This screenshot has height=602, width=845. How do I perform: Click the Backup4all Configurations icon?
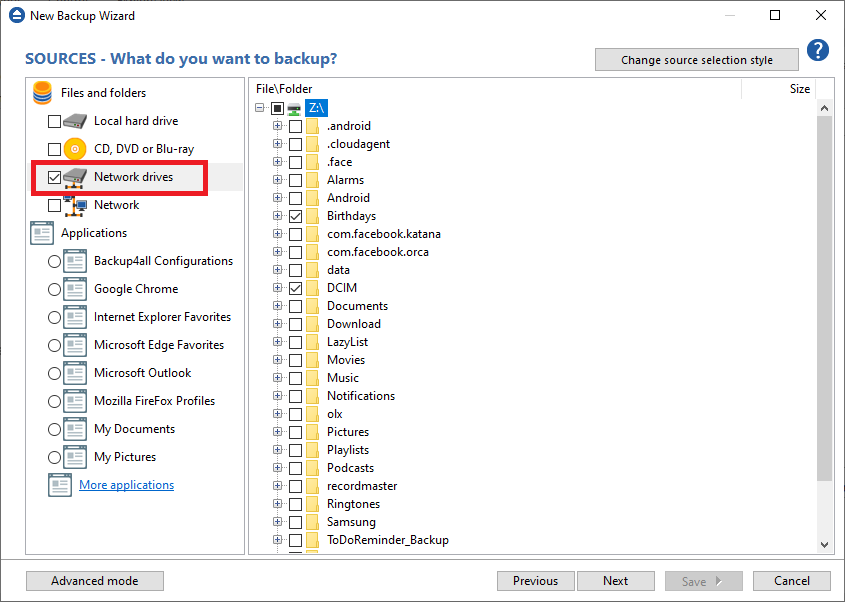click(75, 261)
